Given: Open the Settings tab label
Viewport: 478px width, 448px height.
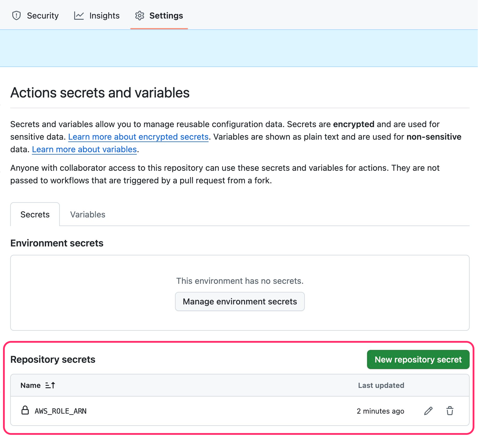Looking at the screenshot, I should (166, 16).
